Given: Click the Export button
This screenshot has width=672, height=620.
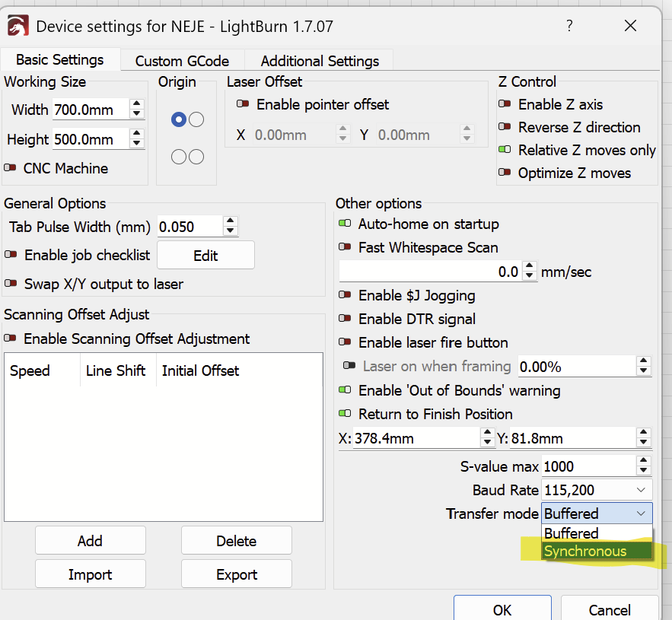Looking at the screenshot, I should coord(237,574).
